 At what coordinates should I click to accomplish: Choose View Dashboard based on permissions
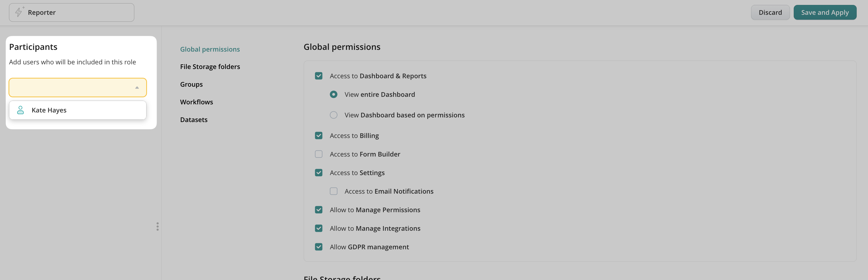click(333, 115)
